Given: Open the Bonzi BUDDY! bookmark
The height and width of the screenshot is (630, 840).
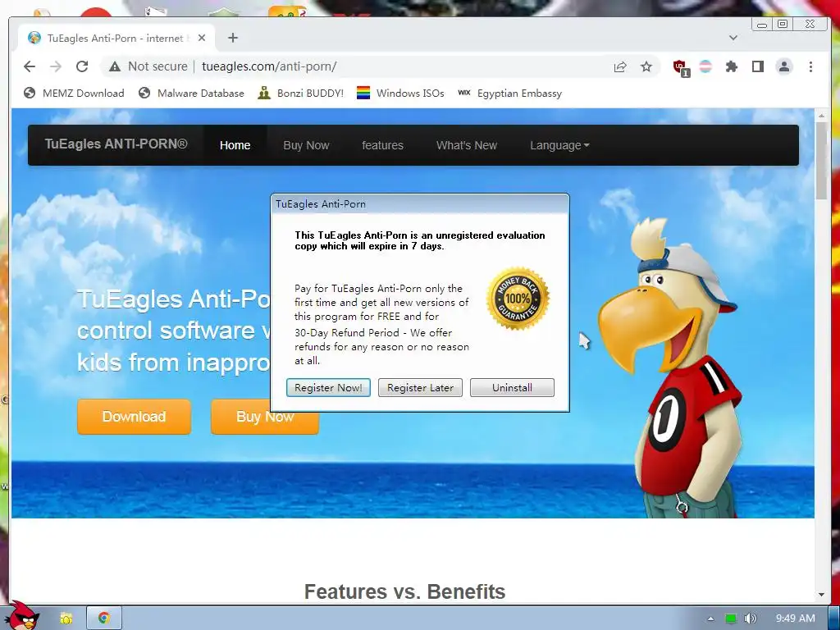Looking at the screenshot, I should coord(300,94).
